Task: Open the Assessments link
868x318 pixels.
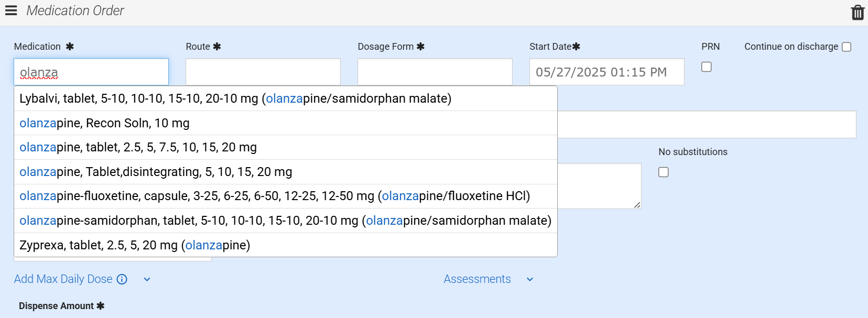Action: click(x=477, y=279)
